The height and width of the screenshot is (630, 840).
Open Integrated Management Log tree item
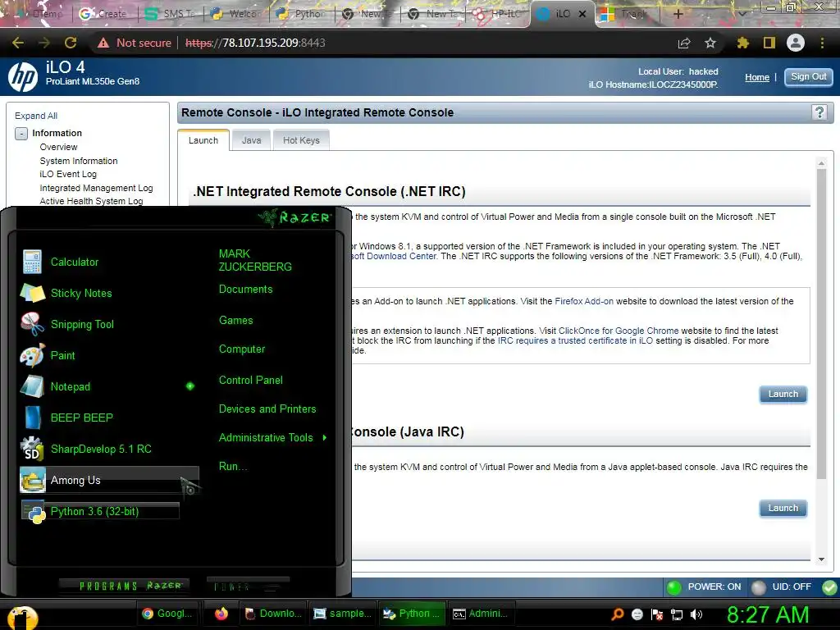[x=96, y=188]
